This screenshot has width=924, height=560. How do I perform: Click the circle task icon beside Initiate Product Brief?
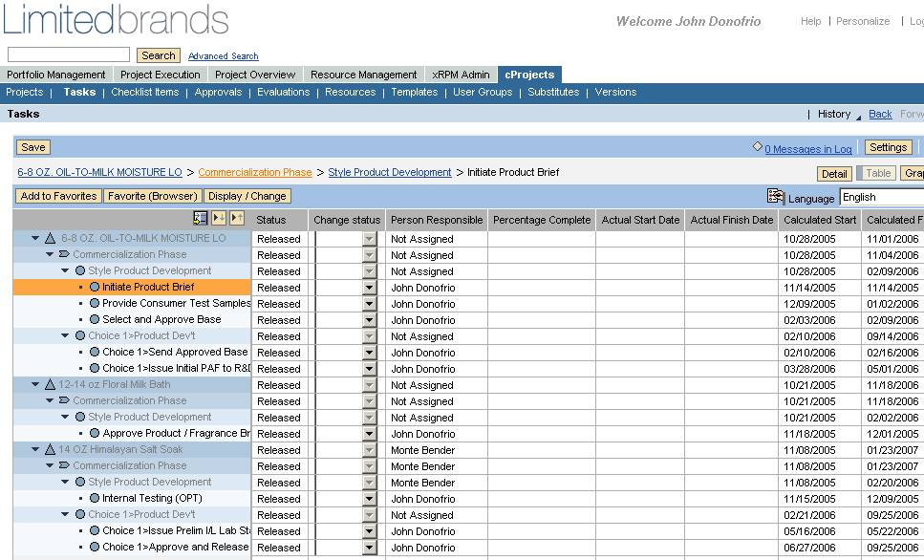(95, 287)
